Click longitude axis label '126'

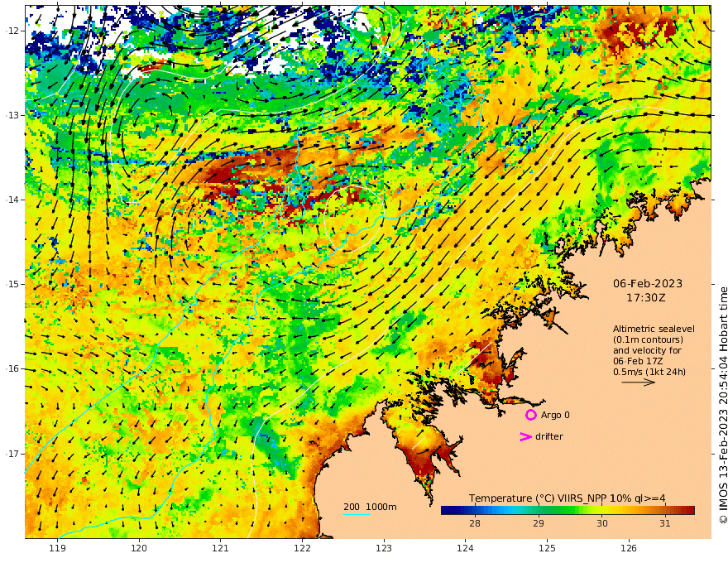[x=629, y=549]
